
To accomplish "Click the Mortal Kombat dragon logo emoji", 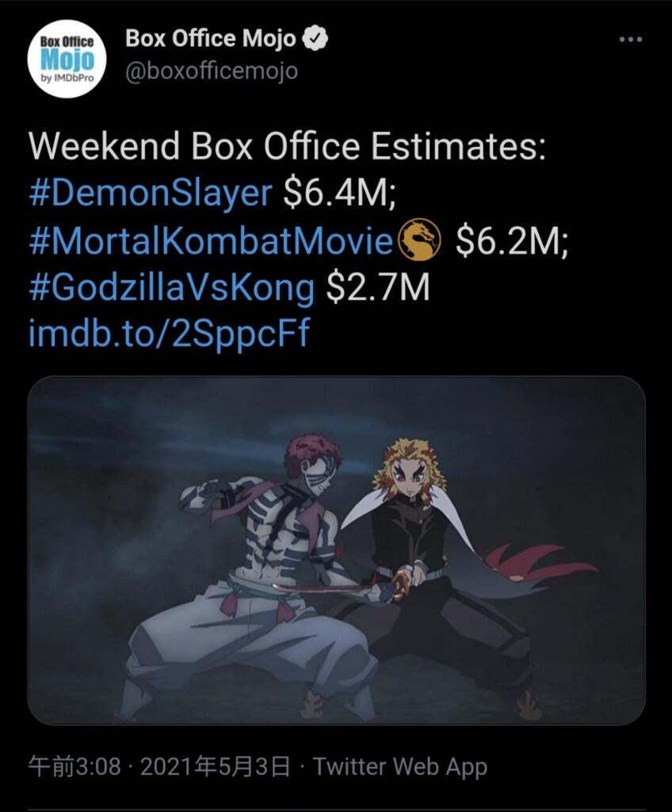I will [x=420, y=239].
